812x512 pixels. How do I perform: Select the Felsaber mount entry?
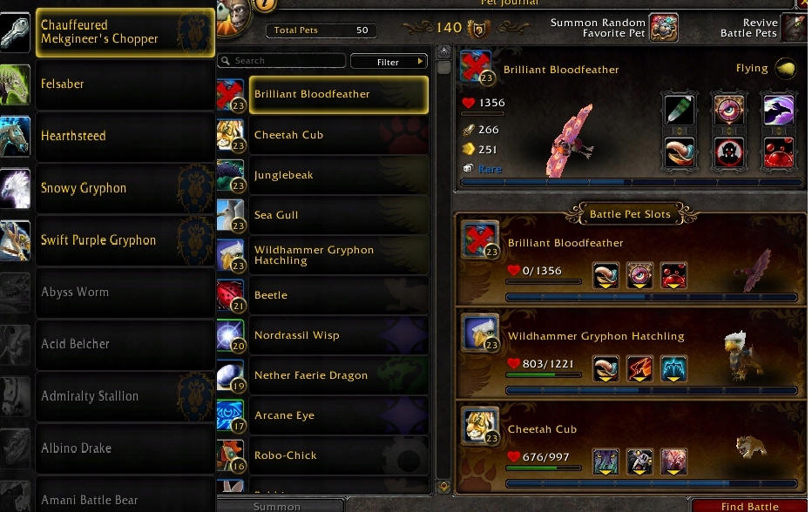coord(125,84)
